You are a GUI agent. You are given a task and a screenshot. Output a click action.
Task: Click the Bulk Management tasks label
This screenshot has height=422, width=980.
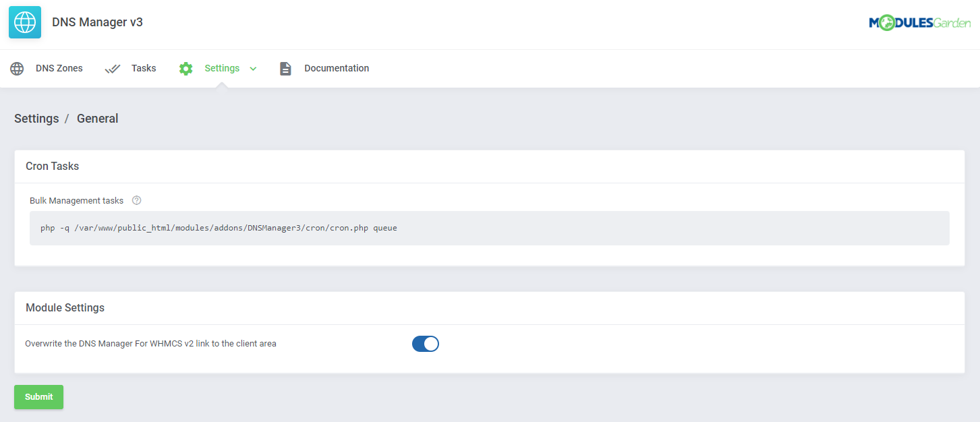77,201
